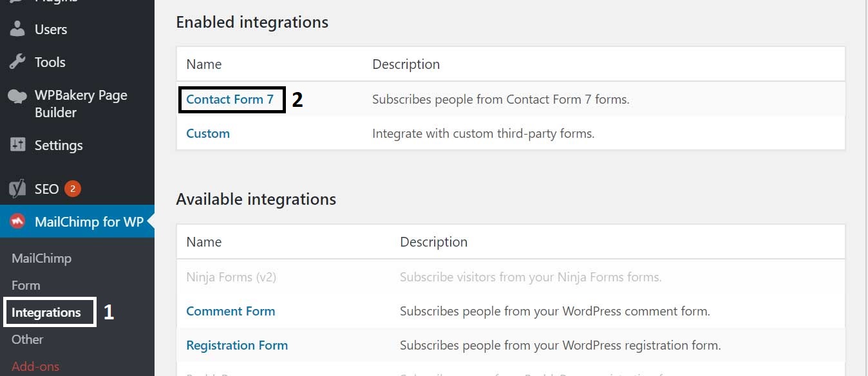
Task: Select the Integrations submenu item
Action: coord(46,313)
